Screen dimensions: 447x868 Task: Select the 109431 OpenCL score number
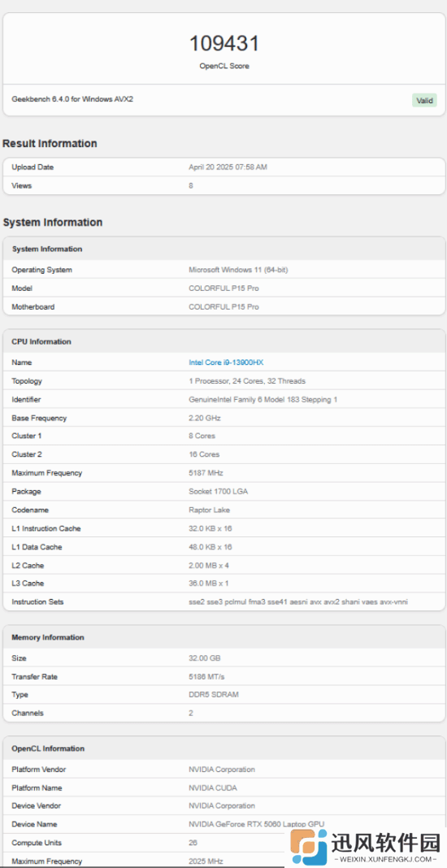click(x=224, y=44)
